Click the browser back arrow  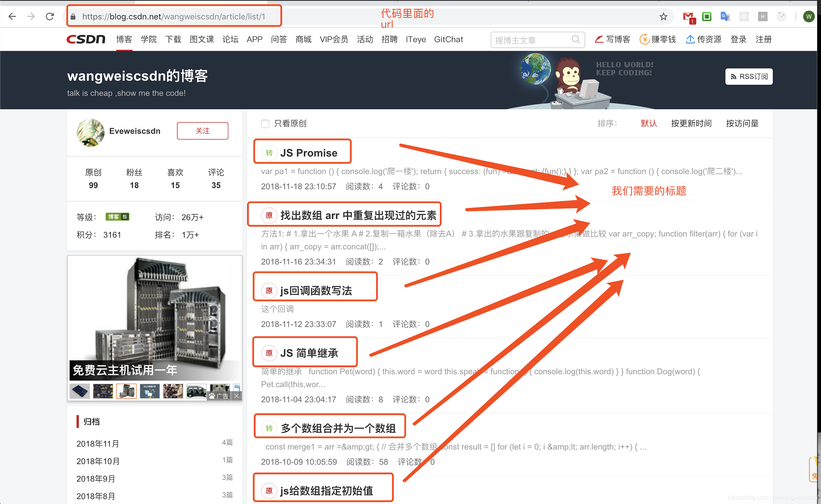pos(12,17)
